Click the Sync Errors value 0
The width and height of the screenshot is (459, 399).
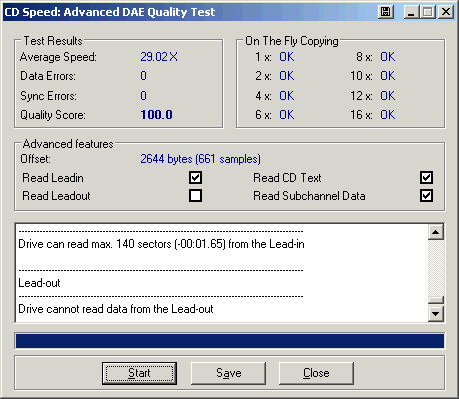[143, 96]
